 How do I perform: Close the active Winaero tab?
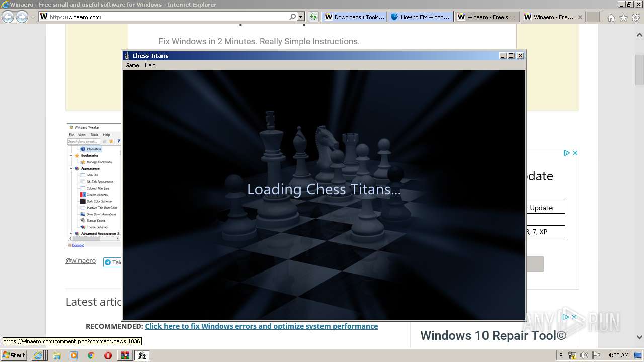coord(580,17)
